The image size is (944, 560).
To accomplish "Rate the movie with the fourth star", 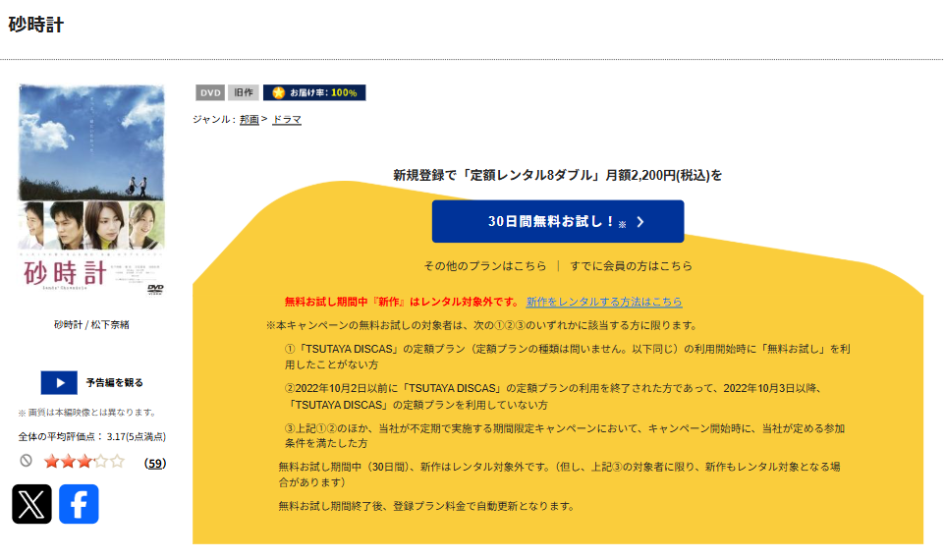I will (x=100, y=462).
